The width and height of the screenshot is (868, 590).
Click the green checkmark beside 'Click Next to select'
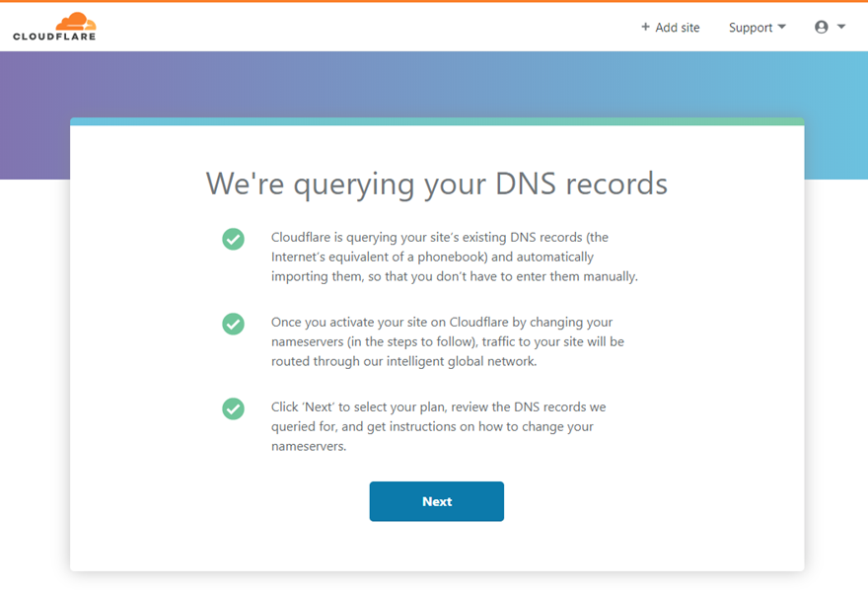(233, 408)
